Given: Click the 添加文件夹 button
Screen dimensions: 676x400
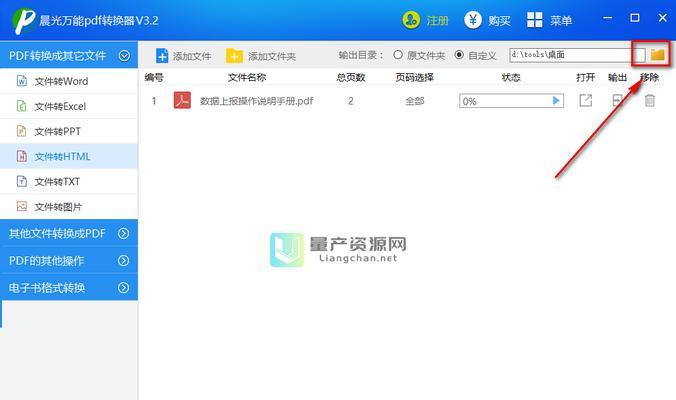Looking at the screenshot, I should (261, 56).
